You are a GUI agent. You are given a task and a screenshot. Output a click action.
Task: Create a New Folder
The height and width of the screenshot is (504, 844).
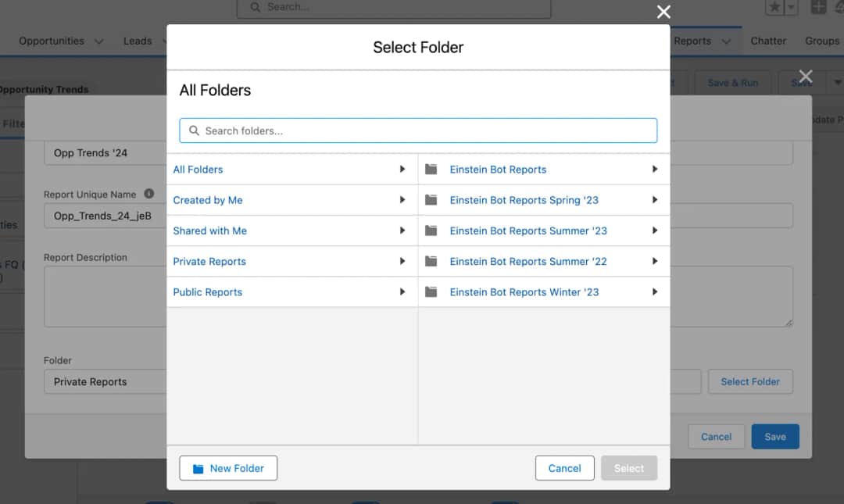pos(228,468)
